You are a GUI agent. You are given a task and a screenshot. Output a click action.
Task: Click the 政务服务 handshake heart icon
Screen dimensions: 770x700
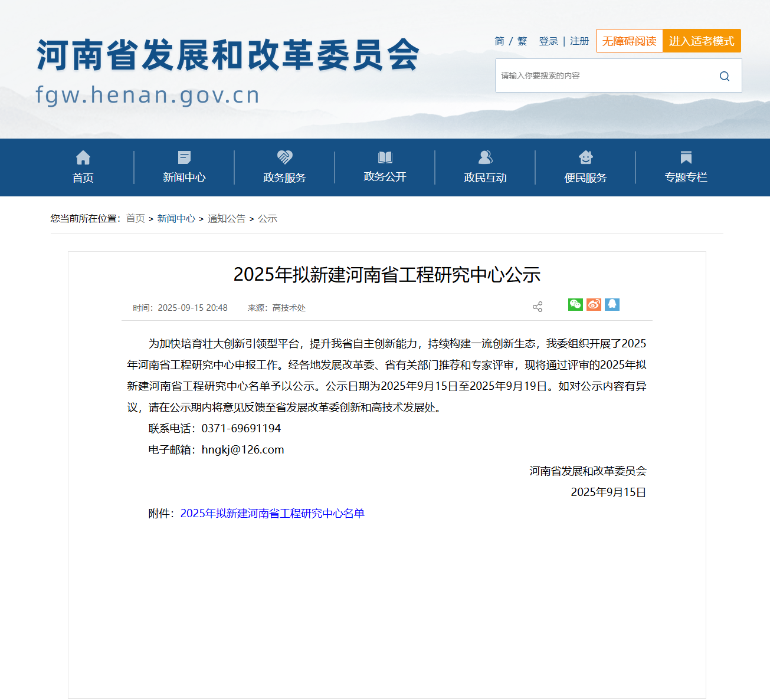284,157
